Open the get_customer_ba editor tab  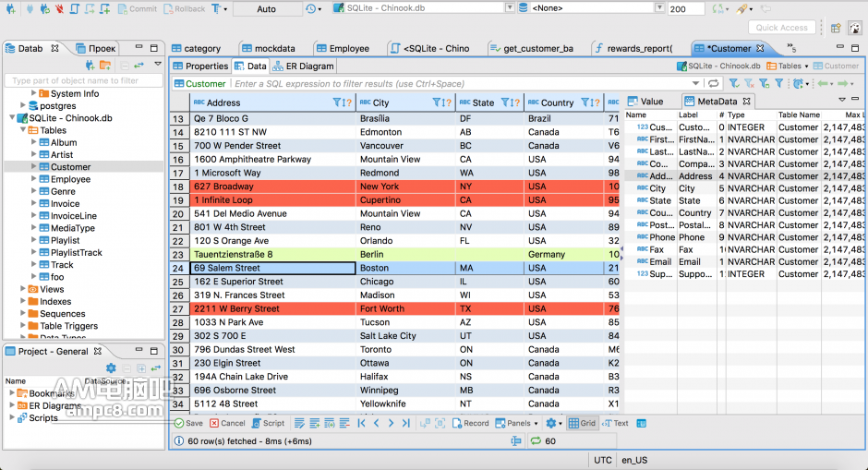[x=532, y=49]
